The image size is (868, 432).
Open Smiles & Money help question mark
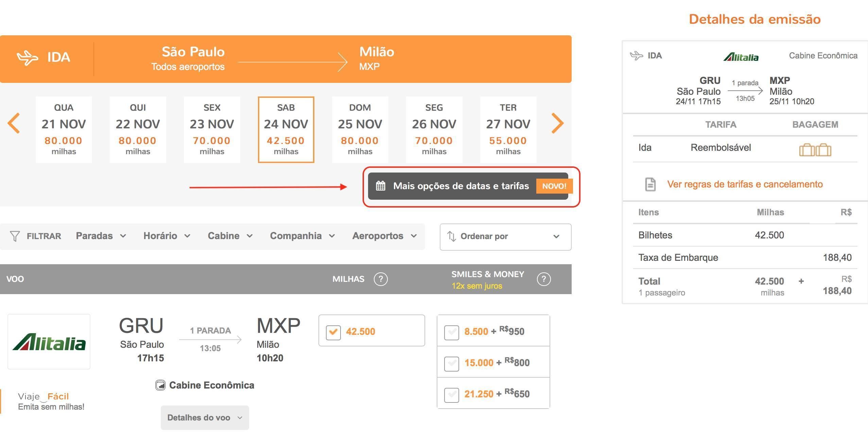tap(544, 279)
